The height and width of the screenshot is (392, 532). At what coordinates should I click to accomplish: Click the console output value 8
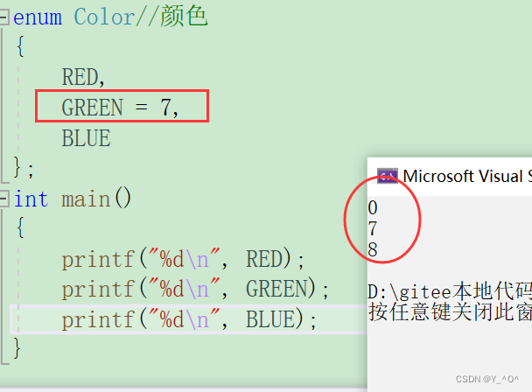pos(373,249)
